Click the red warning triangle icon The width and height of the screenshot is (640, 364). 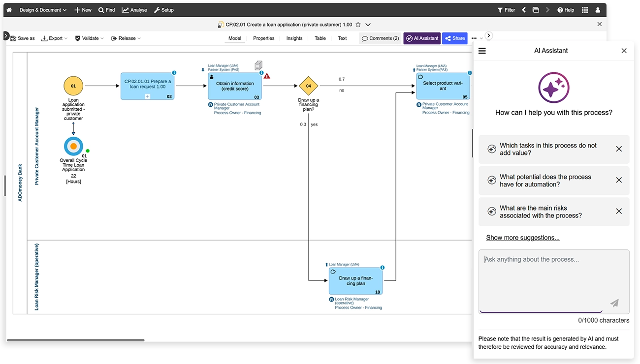267,76
